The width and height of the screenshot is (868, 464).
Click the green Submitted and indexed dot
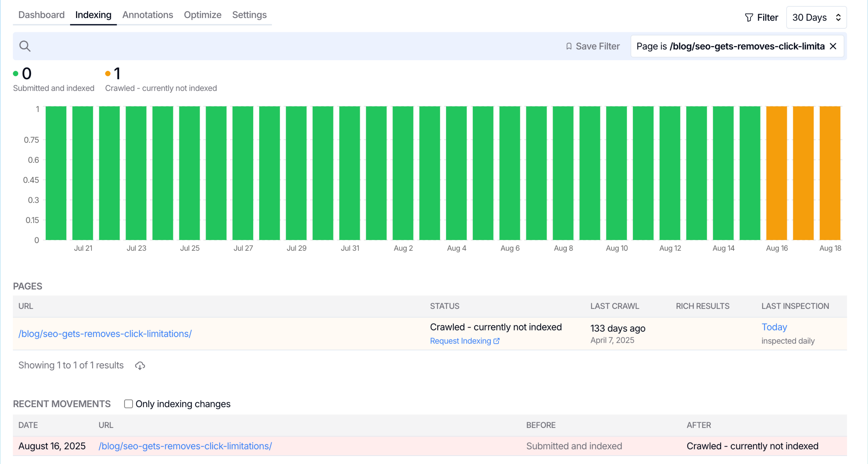(15, 73)
